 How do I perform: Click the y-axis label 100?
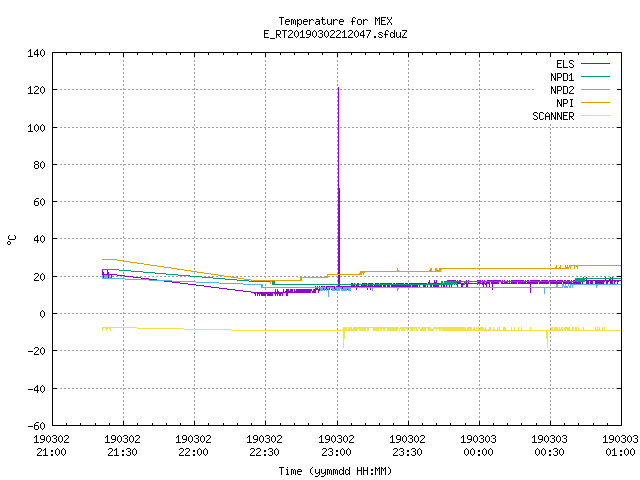coord(36,128)
